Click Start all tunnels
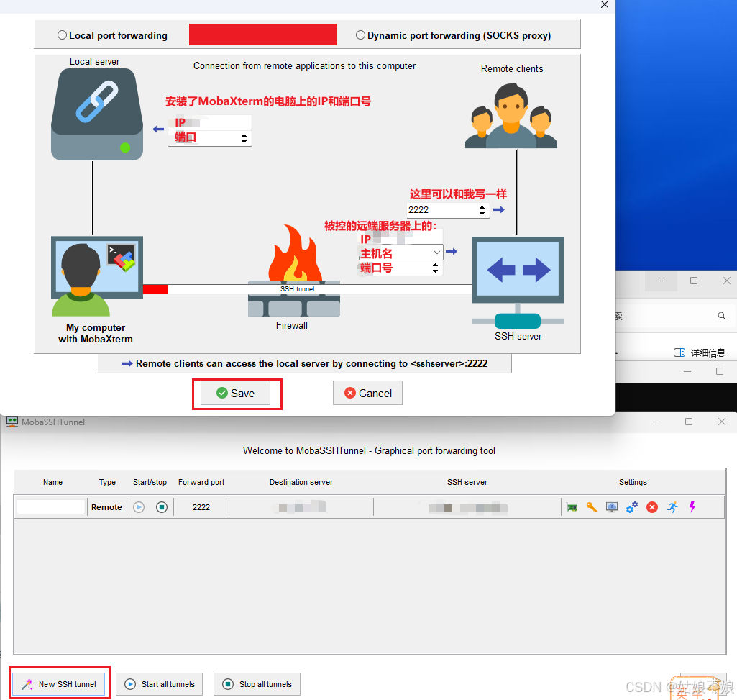Screen dimensions: 737x700 coord(160,684)
